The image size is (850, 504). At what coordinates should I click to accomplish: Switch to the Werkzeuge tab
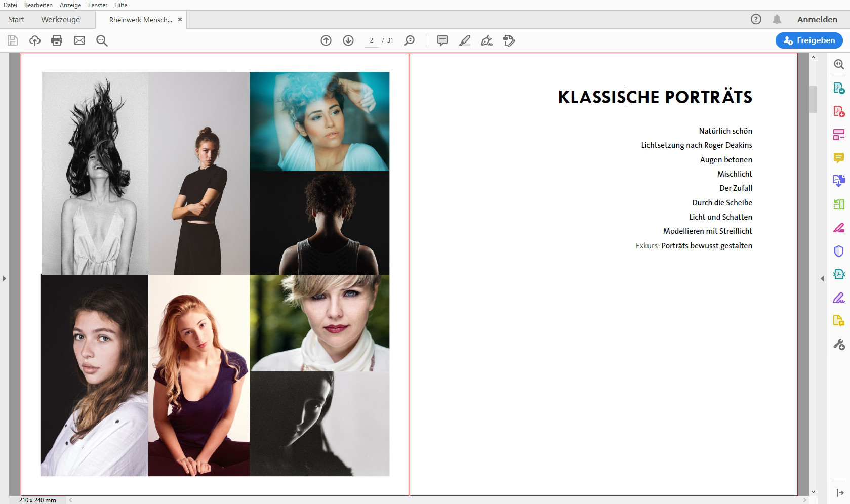(x=60, y=20)
